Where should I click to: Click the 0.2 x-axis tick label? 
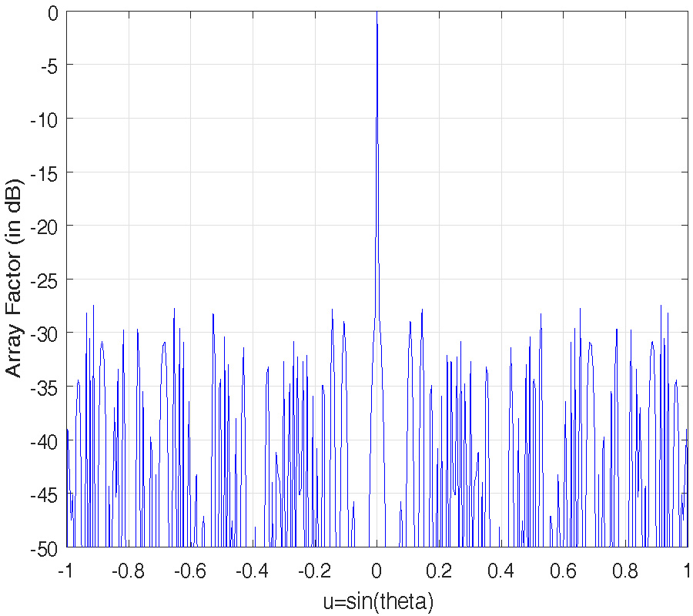coord(439,571)
